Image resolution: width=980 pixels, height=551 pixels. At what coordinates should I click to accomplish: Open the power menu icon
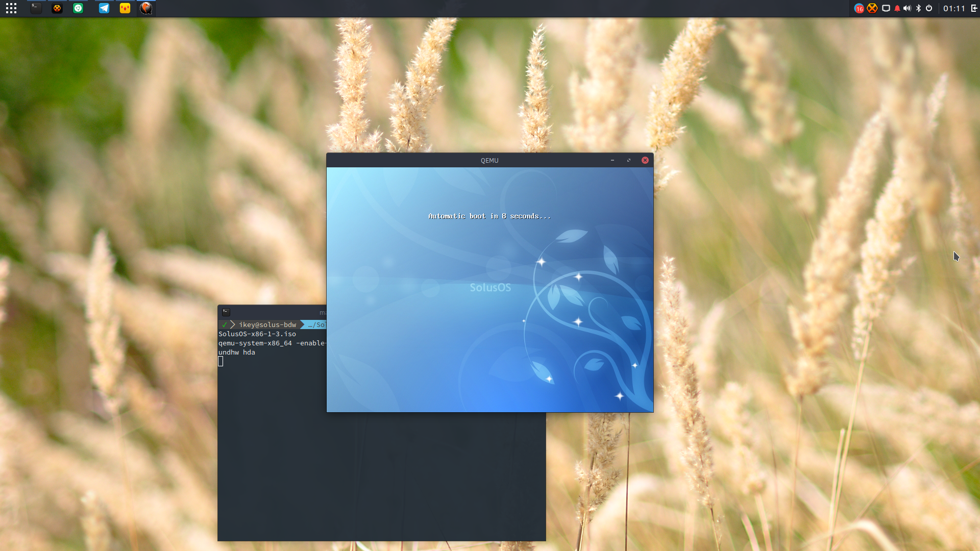[x=929, y=8]
